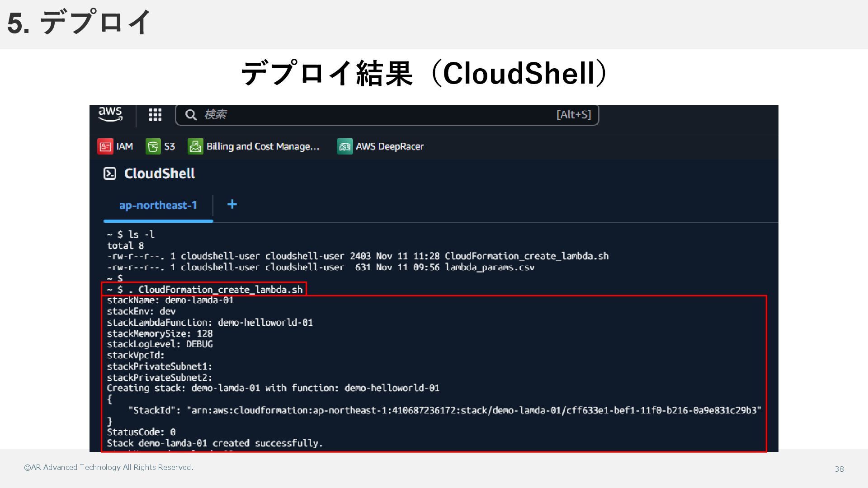Click the StackId ARN output line
Screen dimensions: 868x488
(x=444, y=410)
